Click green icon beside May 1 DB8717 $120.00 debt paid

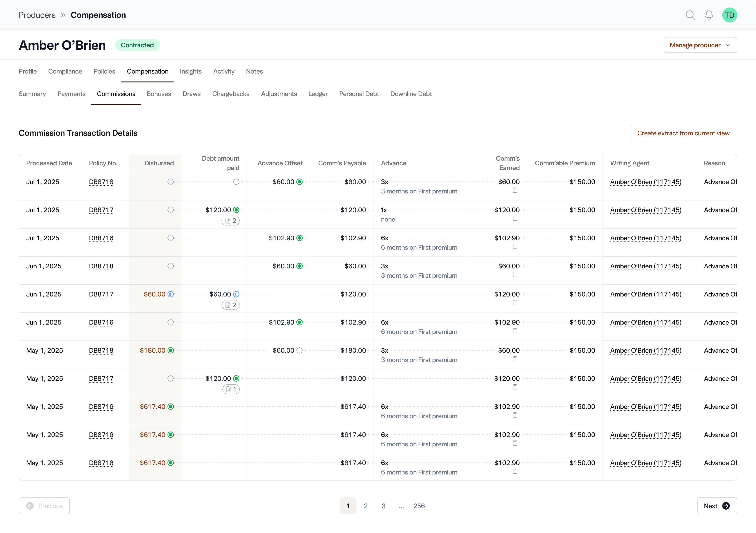[236, 379]
